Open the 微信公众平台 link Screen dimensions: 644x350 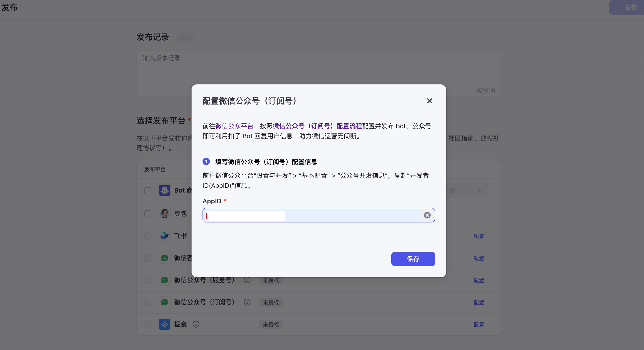[234, 126]
